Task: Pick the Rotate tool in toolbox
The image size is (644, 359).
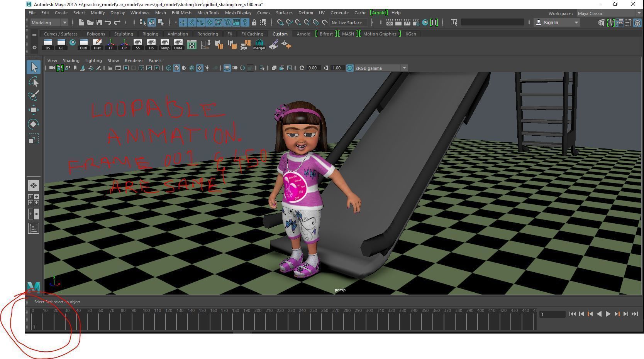Action: (x=34, y=124)
